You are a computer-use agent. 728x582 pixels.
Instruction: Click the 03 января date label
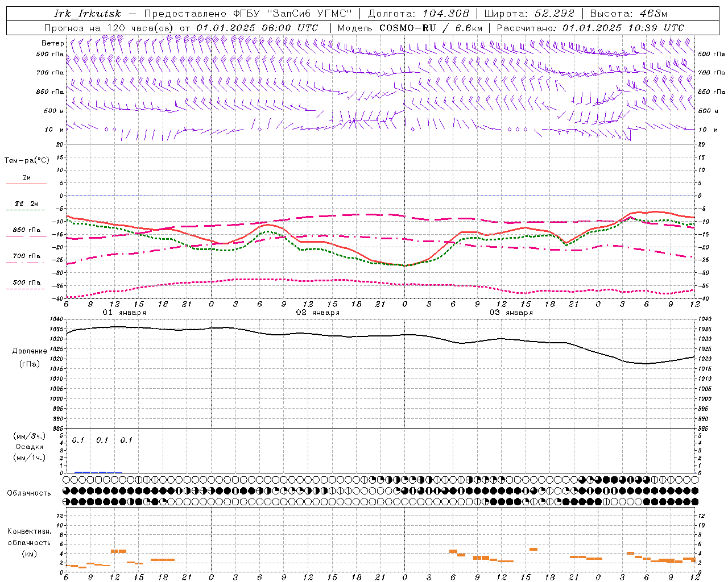tap(511, 313)
